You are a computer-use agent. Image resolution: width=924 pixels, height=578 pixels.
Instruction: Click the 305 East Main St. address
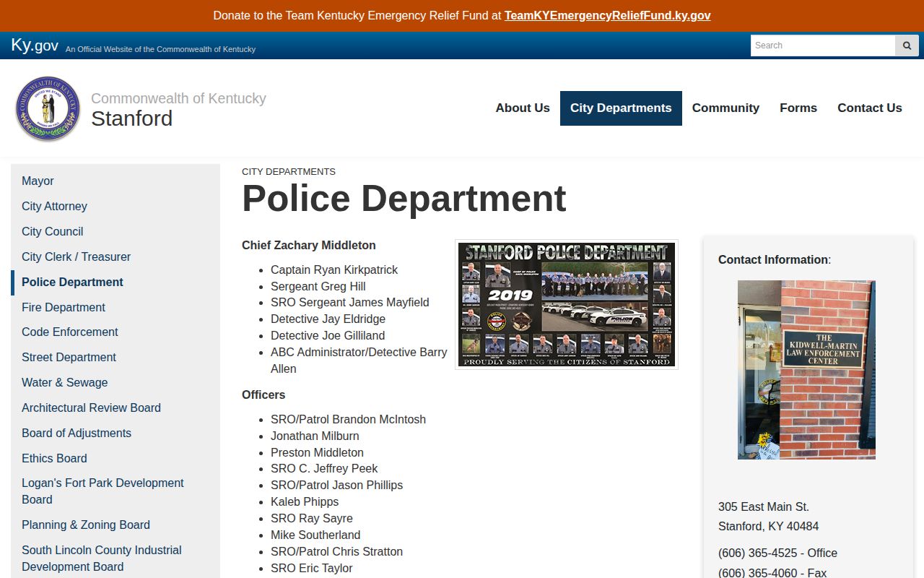[764, 507]
